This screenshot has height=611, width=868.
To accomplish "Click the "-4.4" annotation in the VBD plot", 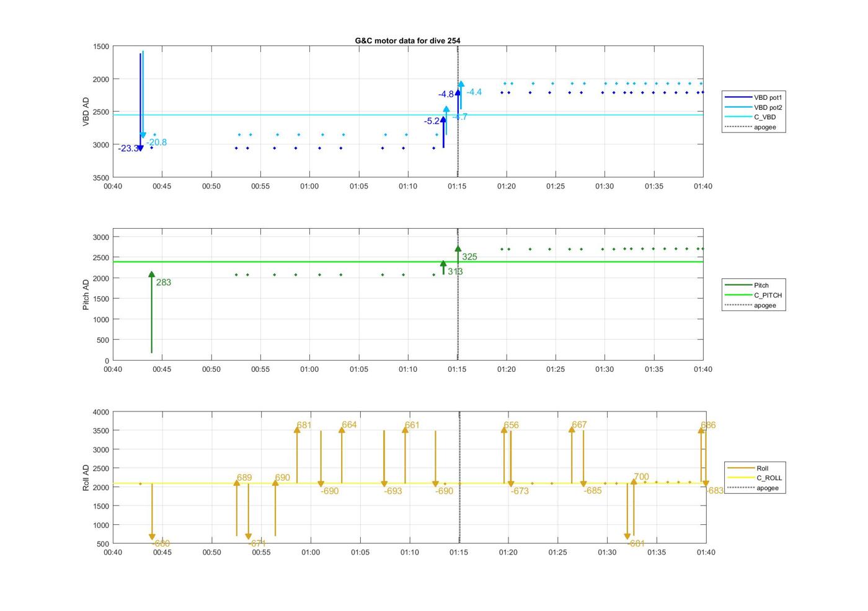I will click(x=474, y=92).
